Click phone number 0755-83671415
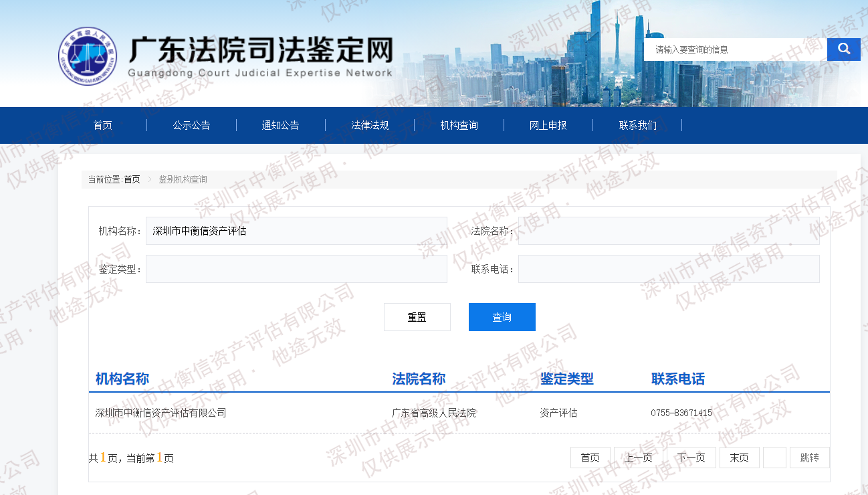This screenshot has height=495, width=868. click(x=681, y=413)
